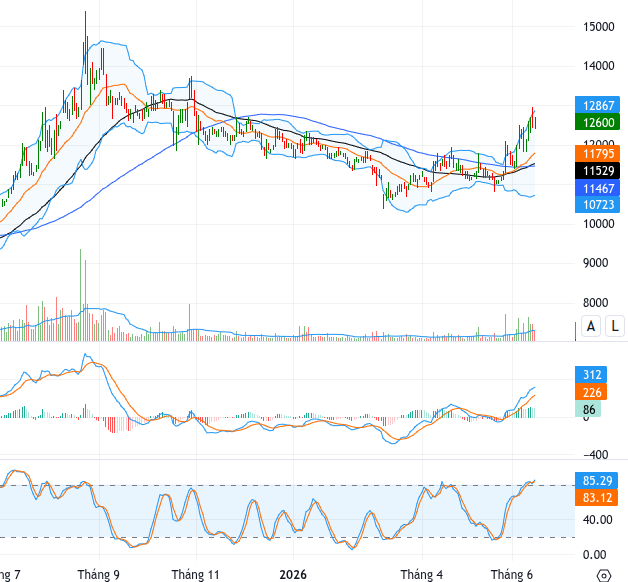The width and height of the screenshot is (628, 582).
Task: Toggle auto scale with the A button
Action: (591, 326)
